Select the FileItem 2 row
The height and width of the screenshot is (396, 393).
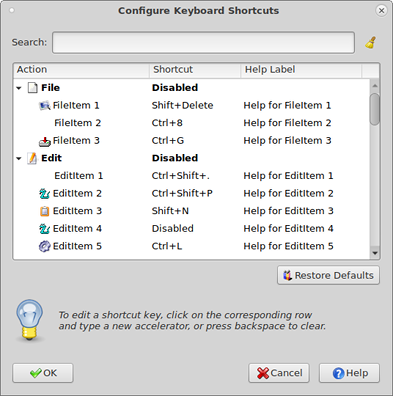pyautogui.click(x=192, y=123)
